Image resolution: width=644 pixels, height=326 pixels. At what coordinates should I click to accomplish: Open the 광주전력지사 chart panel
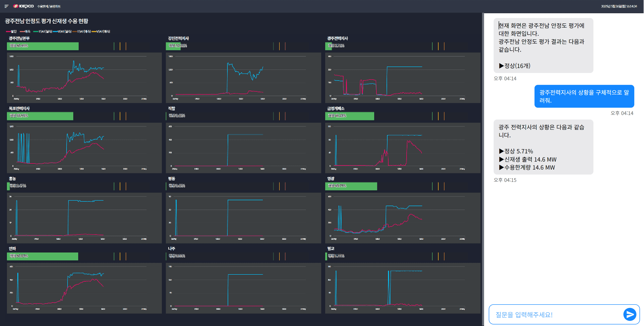403,77
